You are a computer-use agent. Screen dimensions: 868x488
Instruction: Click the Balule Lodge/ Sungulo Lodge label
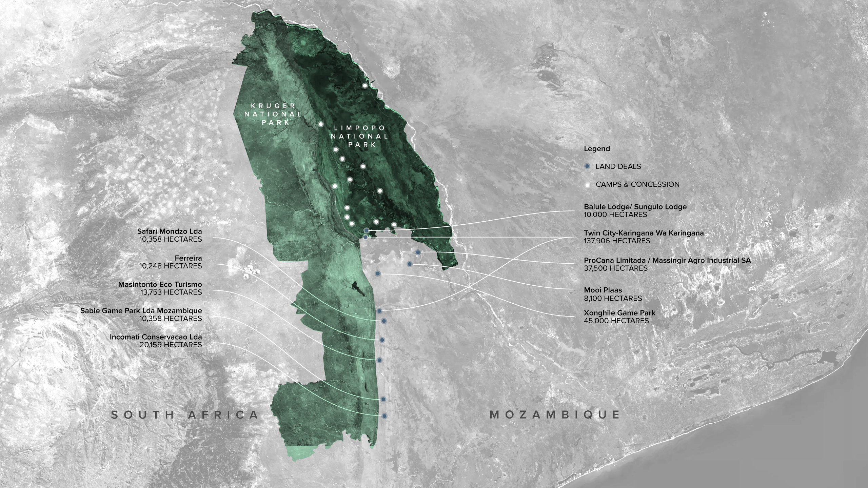pyautogui.click(x=635, y=207)
